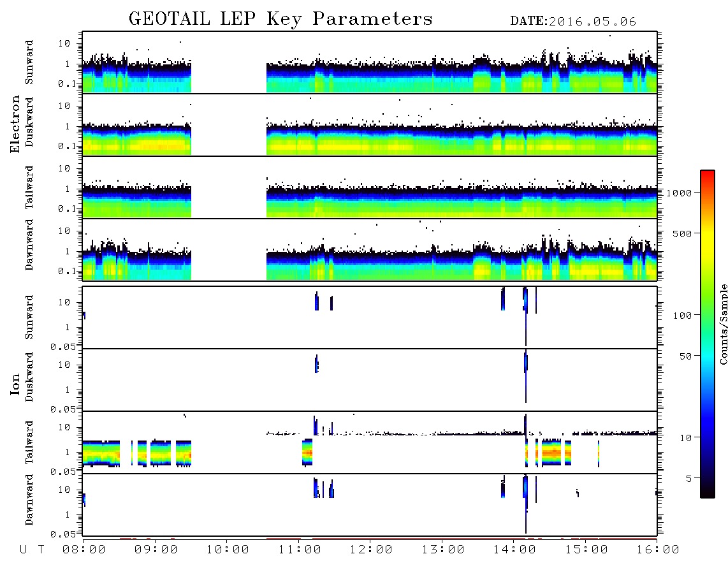Click the Ion "Tailward" panel label

pos(29,442)
